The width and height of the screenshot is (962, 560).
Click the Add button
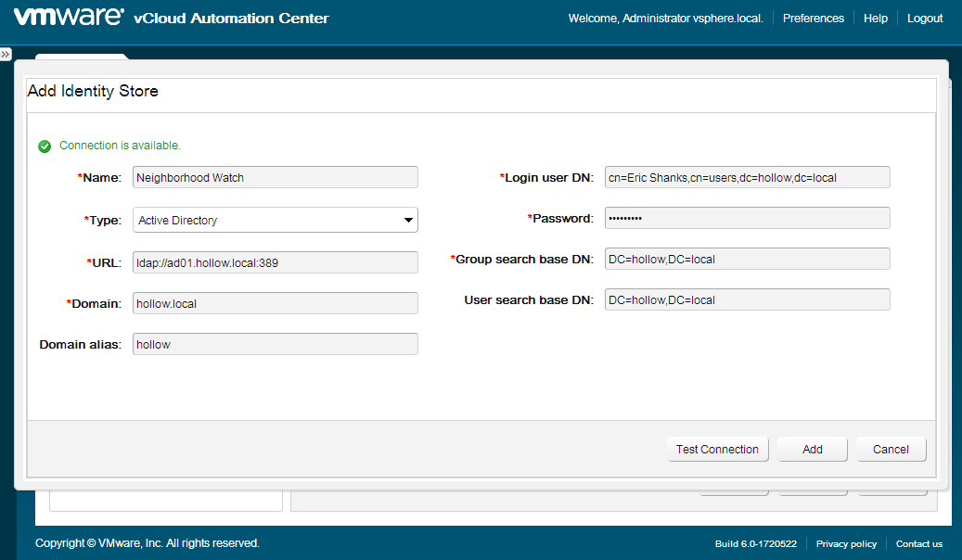coord(812,449)
